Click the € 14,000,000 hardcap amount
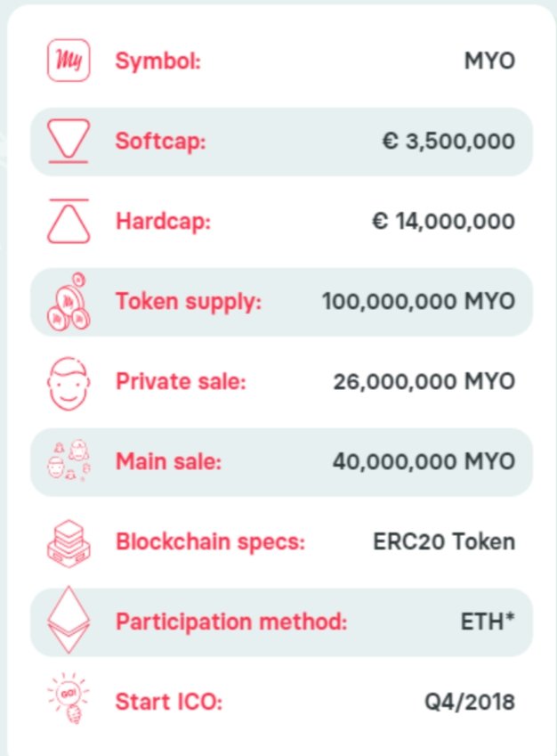The width and height of the screenshot is (557, 756). [x=443, y=222]
